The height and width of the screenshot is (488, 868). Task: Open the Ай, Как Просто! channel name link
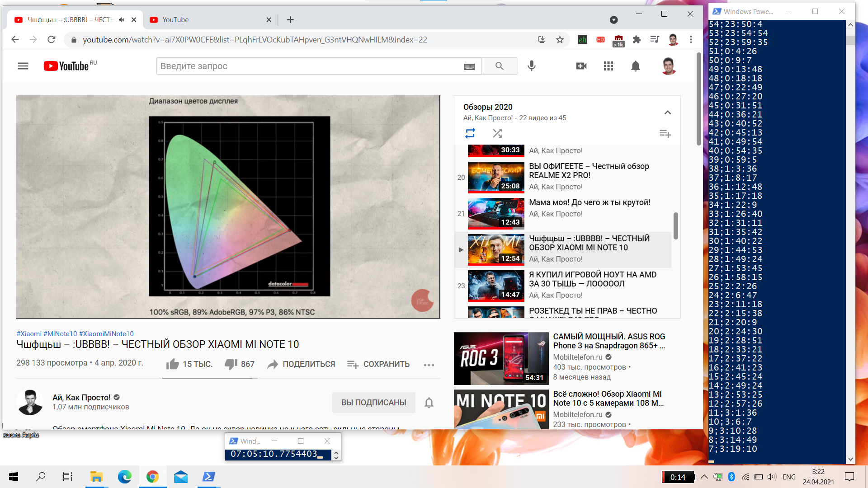[81, 398]
